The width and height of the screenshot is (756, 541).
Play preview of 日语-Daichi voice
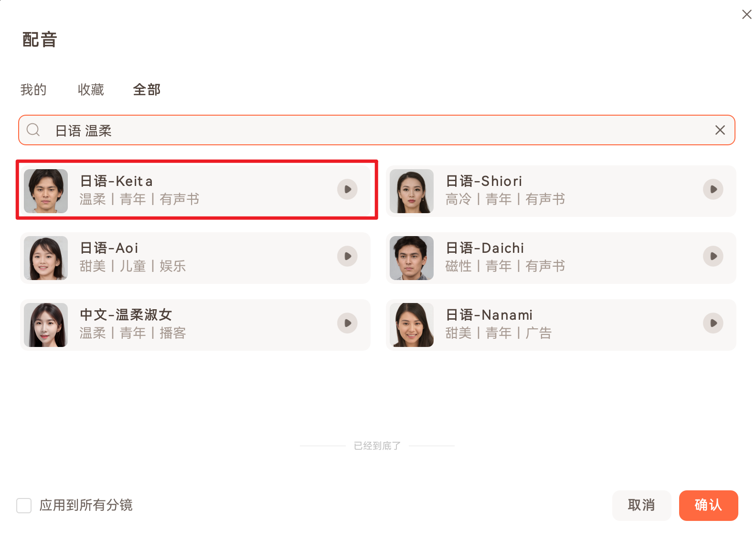pyautogui.click(x=713, y=256)
